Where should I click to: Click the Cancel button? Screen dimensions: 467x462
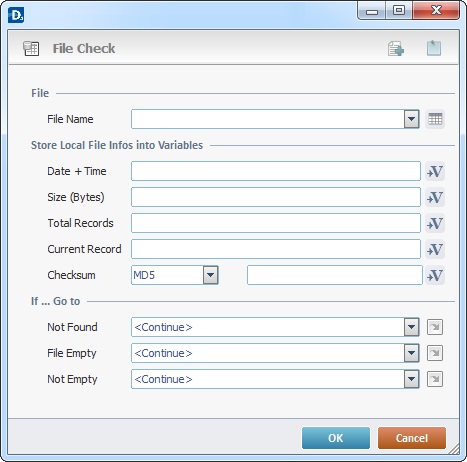point(412,438)
